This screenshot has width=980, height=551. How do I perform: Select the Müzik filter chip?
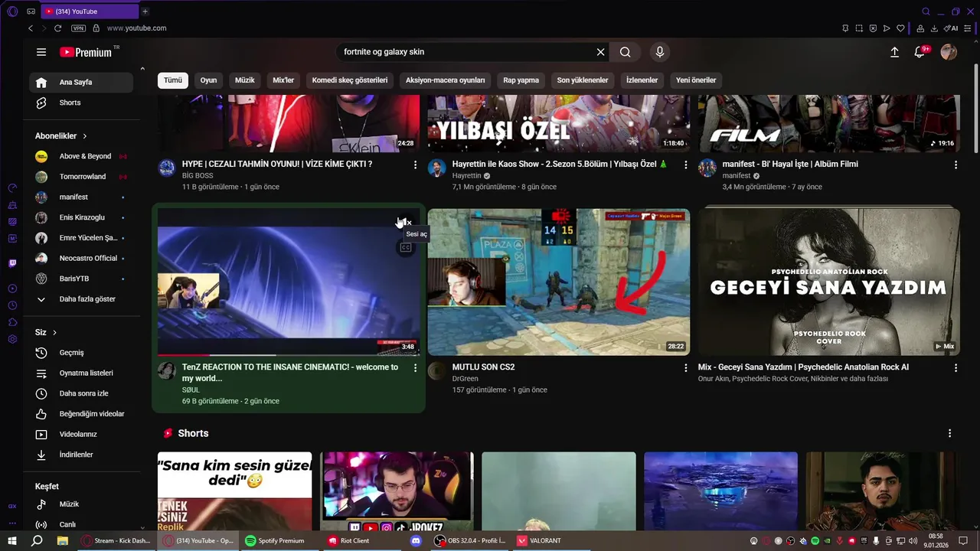click(x=245, y=80)
